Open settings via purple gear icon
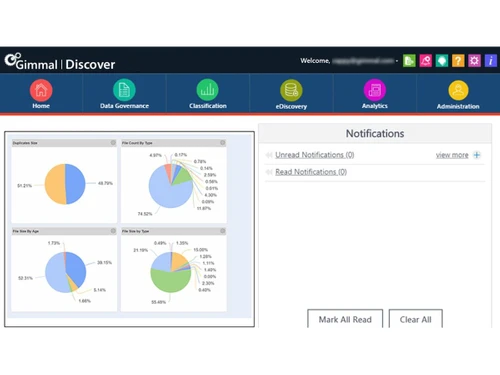 click(474, 61)
